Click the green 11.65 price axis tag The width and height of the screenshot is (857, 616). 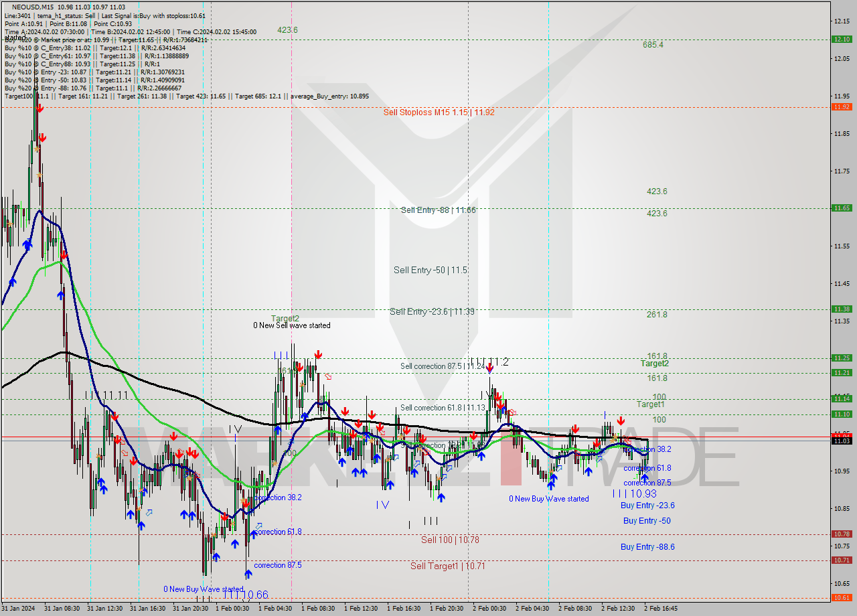[842, 208]
